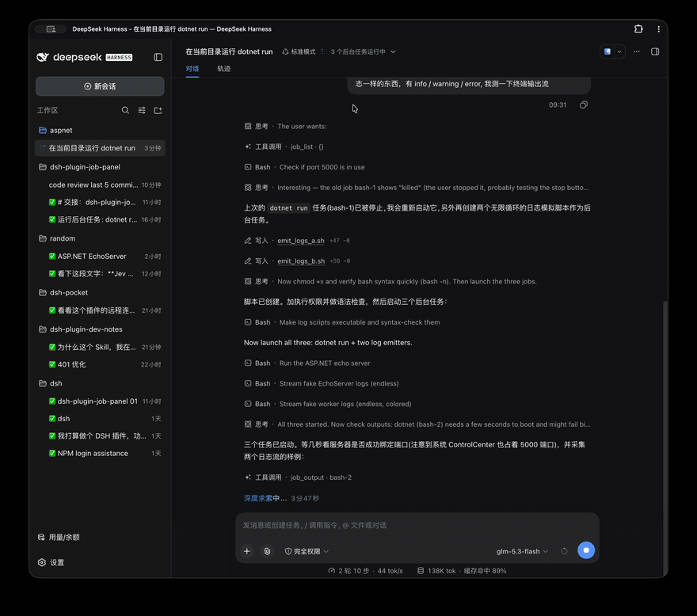This screenshot has width=697, height=616.
Task: Click the plus add button in composer
Action: tap(246, 551)
